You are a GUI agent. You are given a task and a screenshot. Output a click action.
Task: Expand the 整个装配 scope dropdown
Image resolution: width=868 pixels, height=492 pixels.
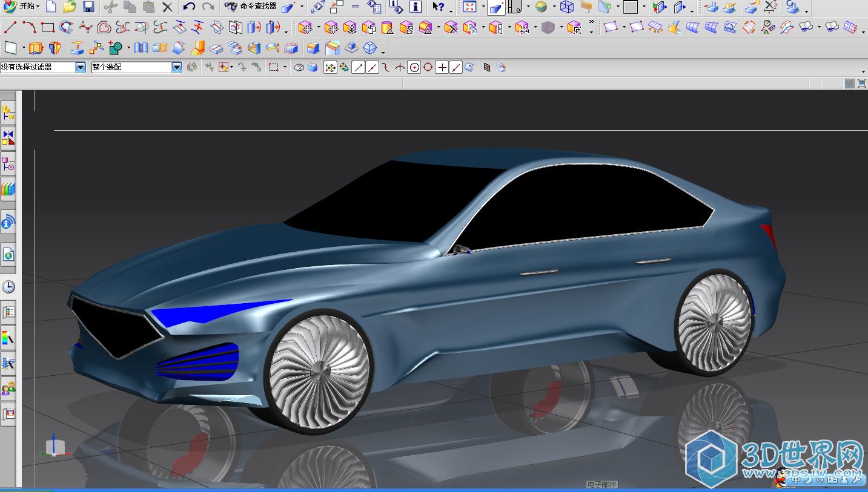coord(177,68)
